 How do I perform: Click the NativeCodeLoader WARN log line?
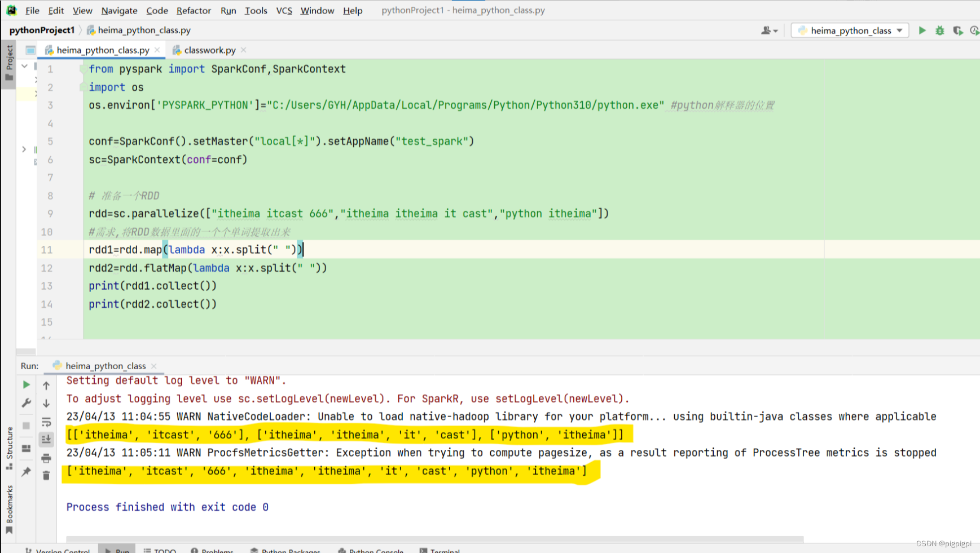(x=501, y=417)
